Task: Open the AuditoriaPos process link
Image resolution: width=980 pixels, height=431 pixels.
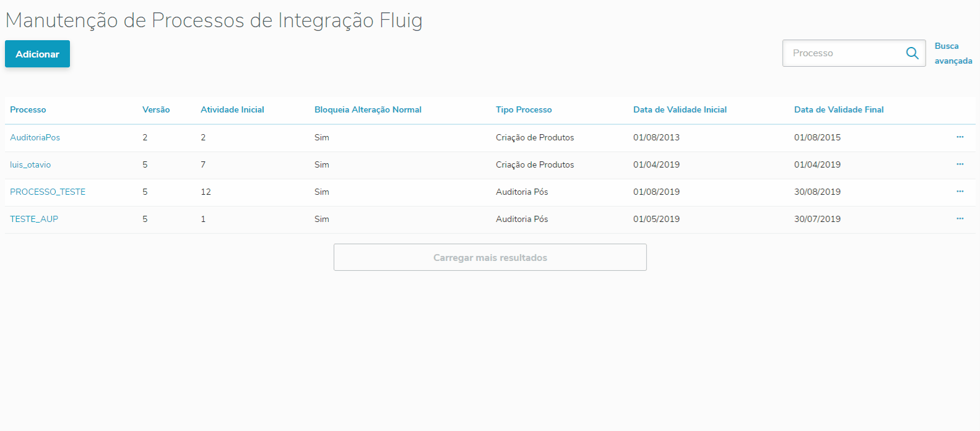Action: coord(35,137)
